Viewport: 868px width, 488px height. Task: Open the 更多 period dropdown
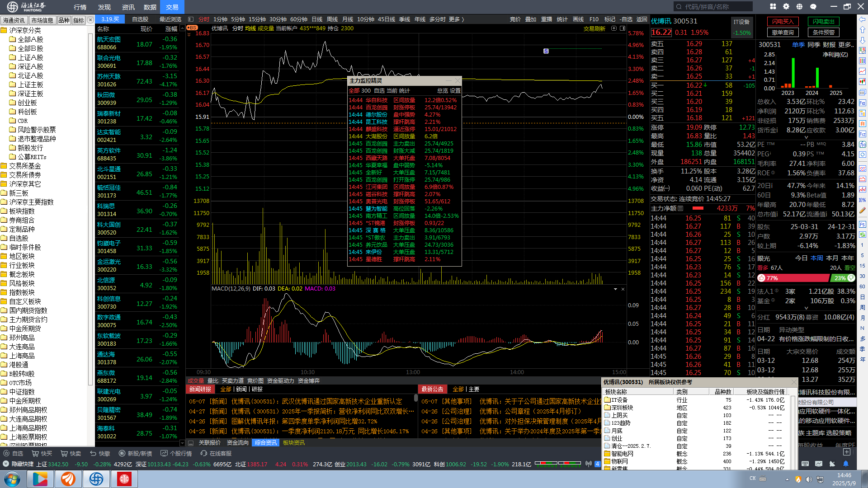click(456, 19)
